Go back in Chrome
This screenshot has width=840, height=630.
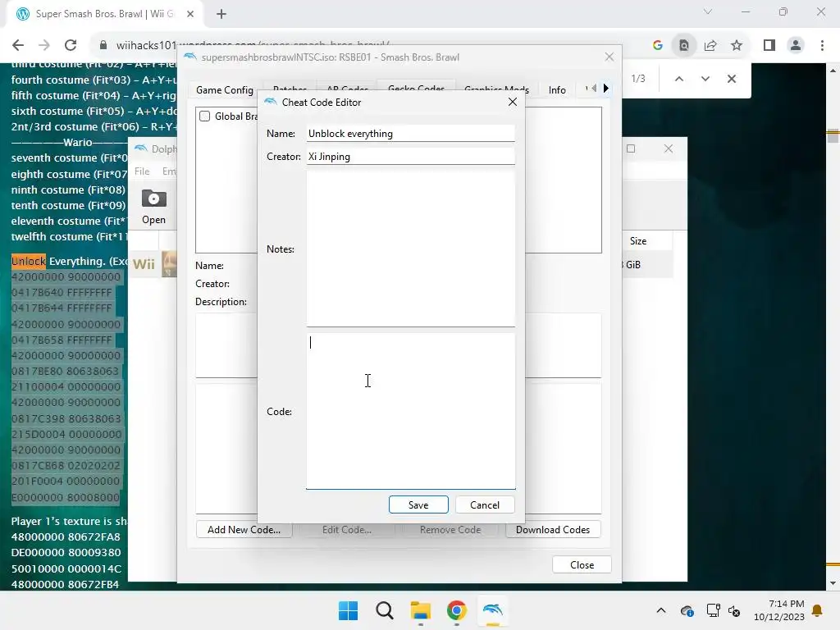pyautogui.click(x=18, y=45)
